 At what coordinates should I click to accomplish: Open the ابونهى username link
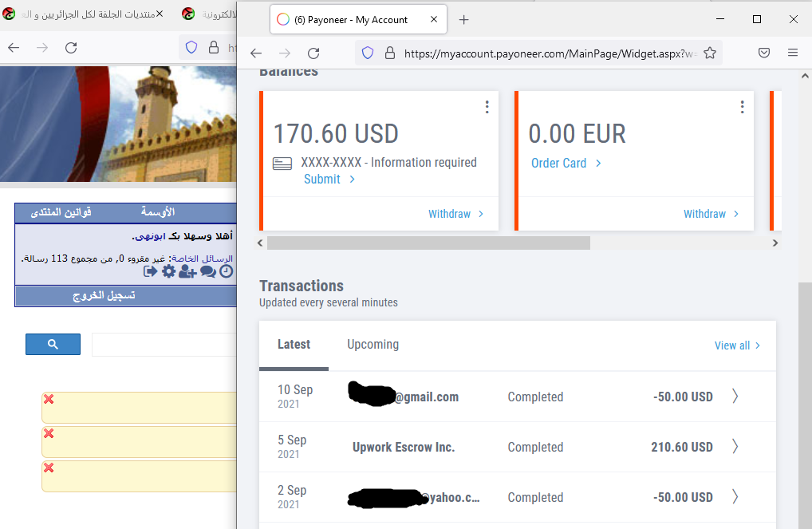pyautogui.click(x=150, y=236)
